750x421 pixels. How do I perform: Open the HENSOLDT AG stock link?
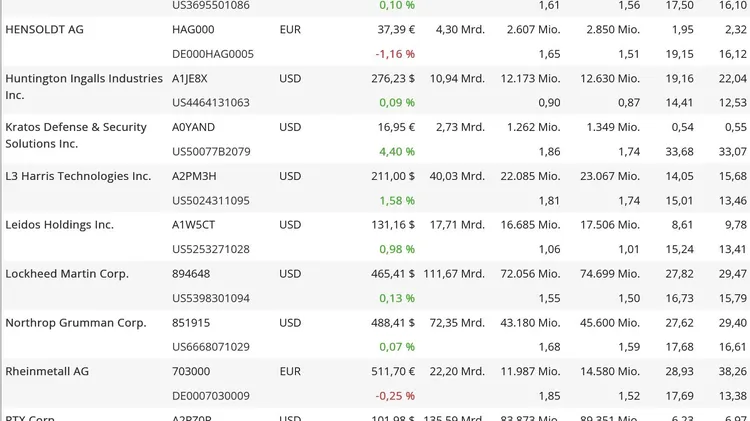(x=44, y=30)
